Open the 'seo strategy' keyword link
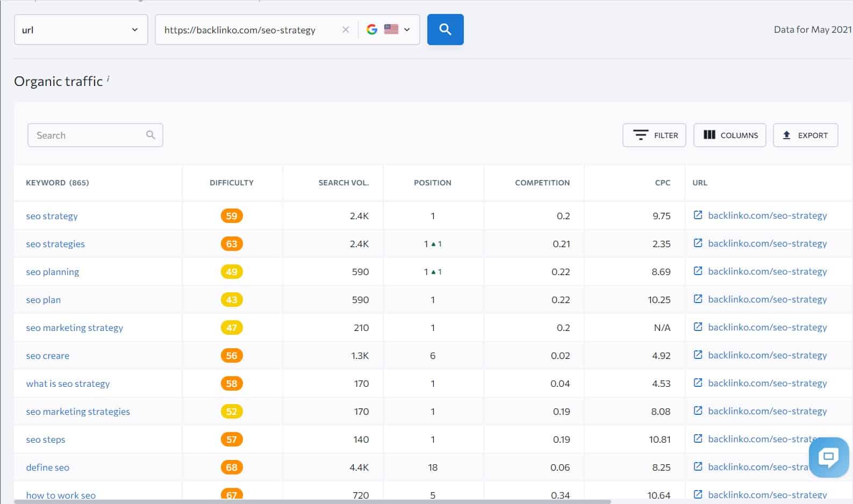The height and width of the screenshot is (504, 853). click(x=52, y=216)
